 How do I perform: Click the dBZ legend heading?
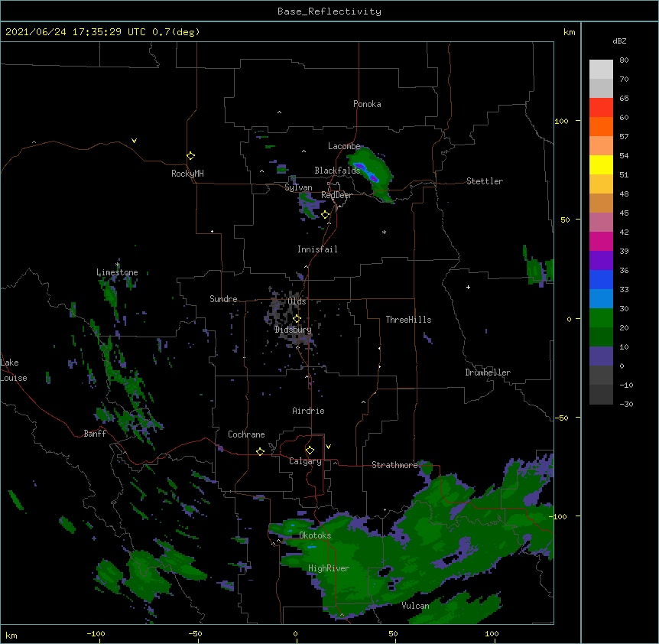(619, 41)
